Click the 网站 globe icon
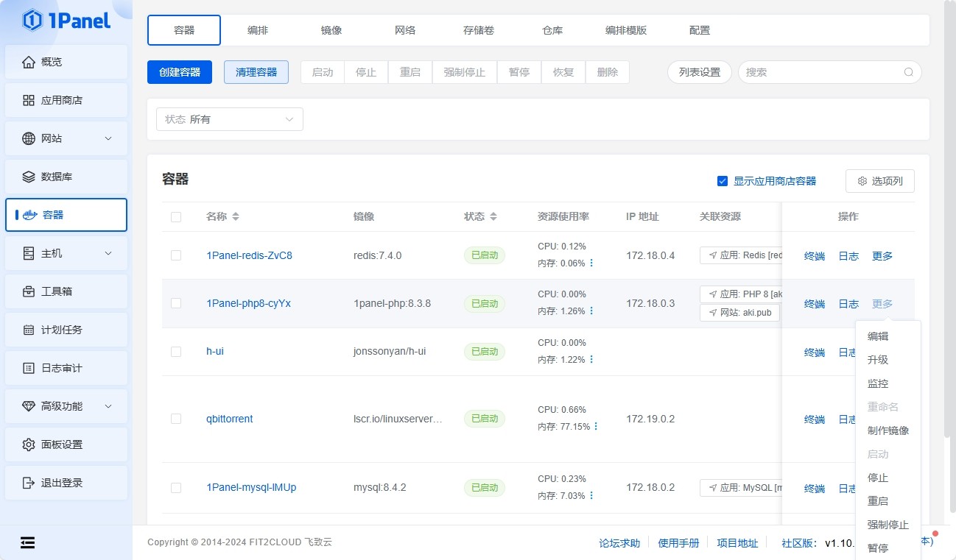This screenshot has height=560, width=956. click(x=29, y=138)
